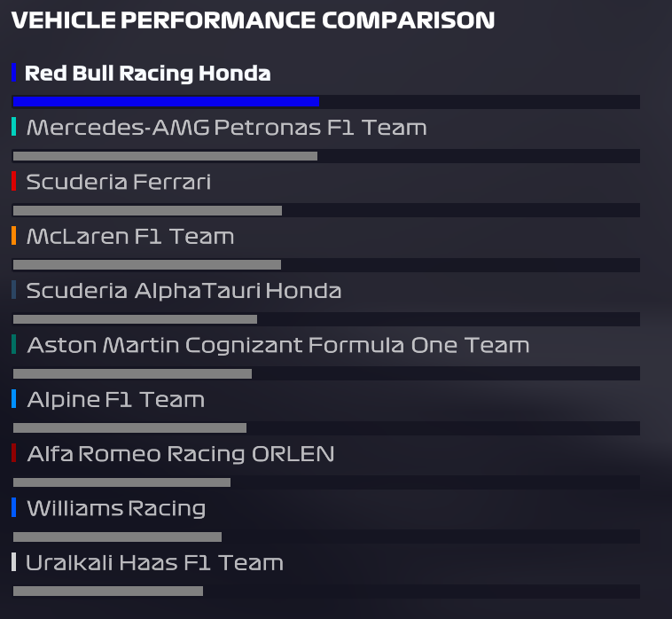Select the Alpine F1 Team label
The width and height of the screenshot is (672, 619).
click(115, 400)
